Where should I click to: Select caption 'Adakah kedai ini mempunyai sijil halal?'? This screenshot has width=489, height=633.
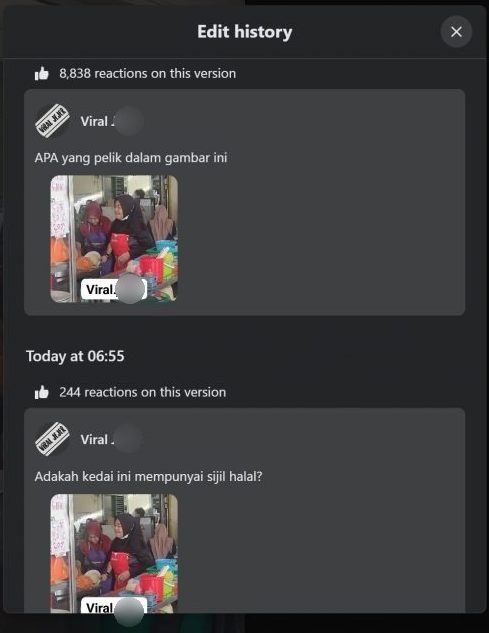click(x=148, y=476)
